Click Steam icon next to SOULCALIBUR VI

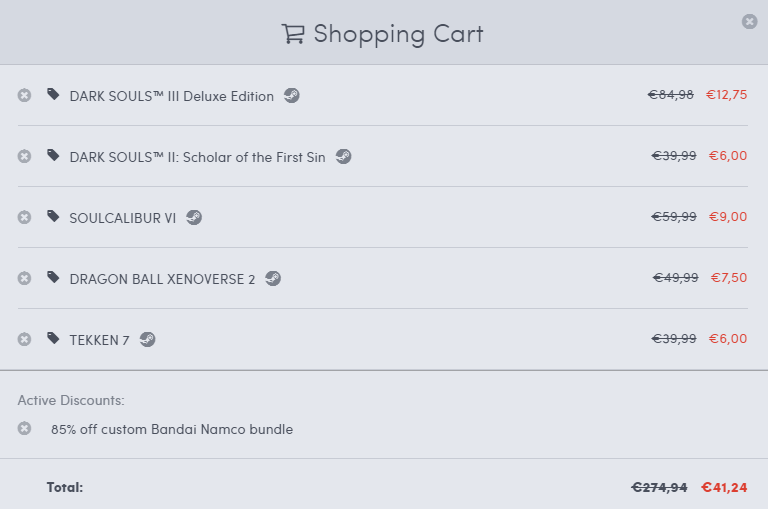(x=194, y=217)
